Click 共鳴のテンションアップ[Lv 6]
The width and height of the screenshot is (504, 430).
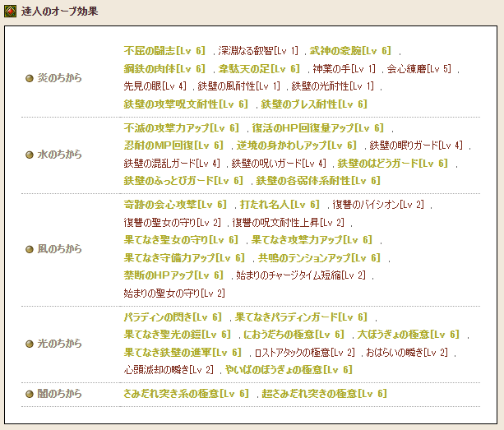click(320, 258)
